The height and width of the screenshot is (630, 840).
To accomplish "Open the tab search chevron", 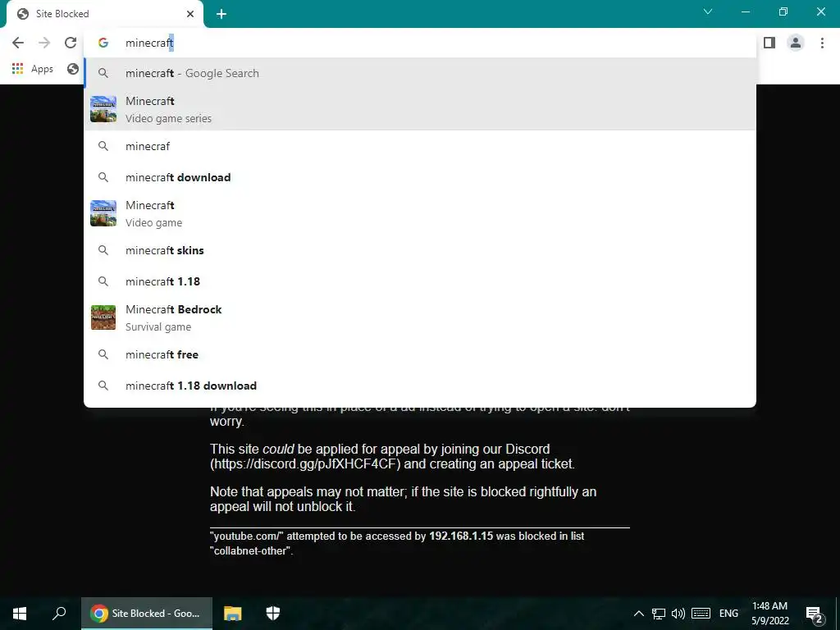I will coord(708,11).
